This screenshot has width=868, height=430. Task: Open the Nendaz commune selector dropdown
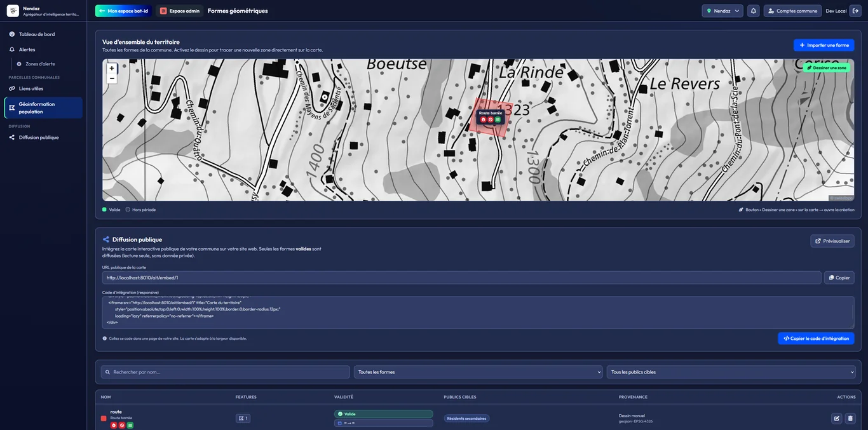point(722,11)
